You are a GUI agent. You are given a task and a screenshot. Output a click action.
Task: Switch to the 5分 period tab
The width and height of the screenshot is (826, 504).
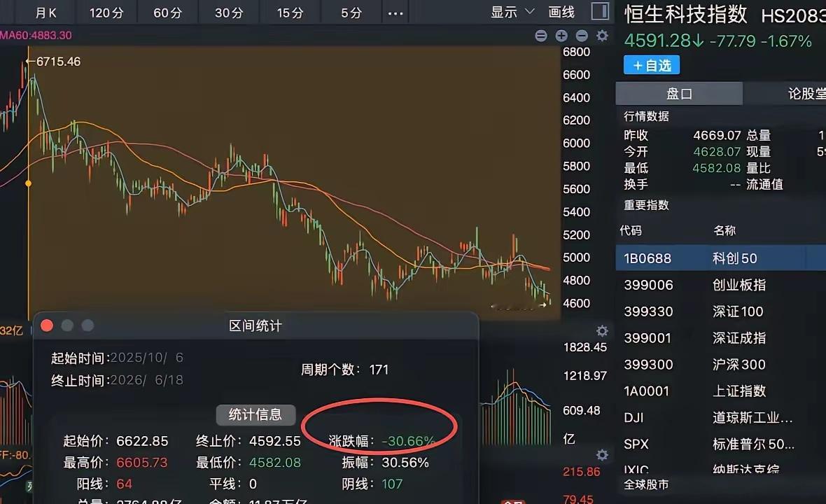point(351,13)
